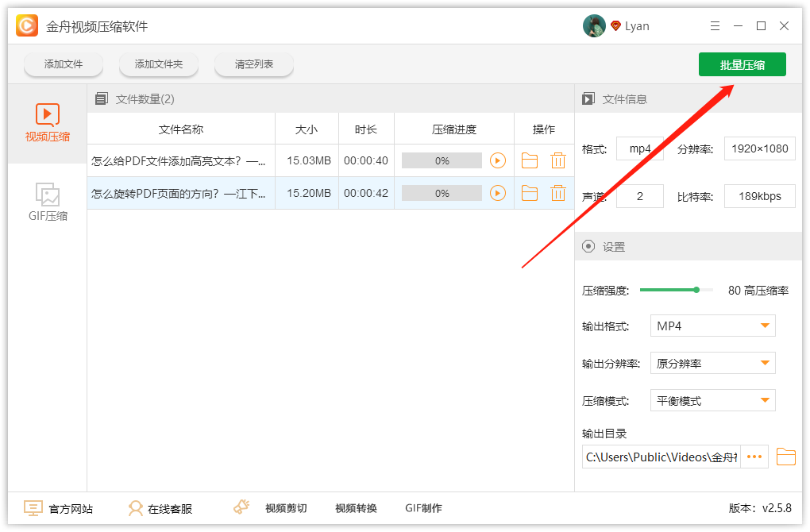Open the 视频剪切 link

point(286,508)
